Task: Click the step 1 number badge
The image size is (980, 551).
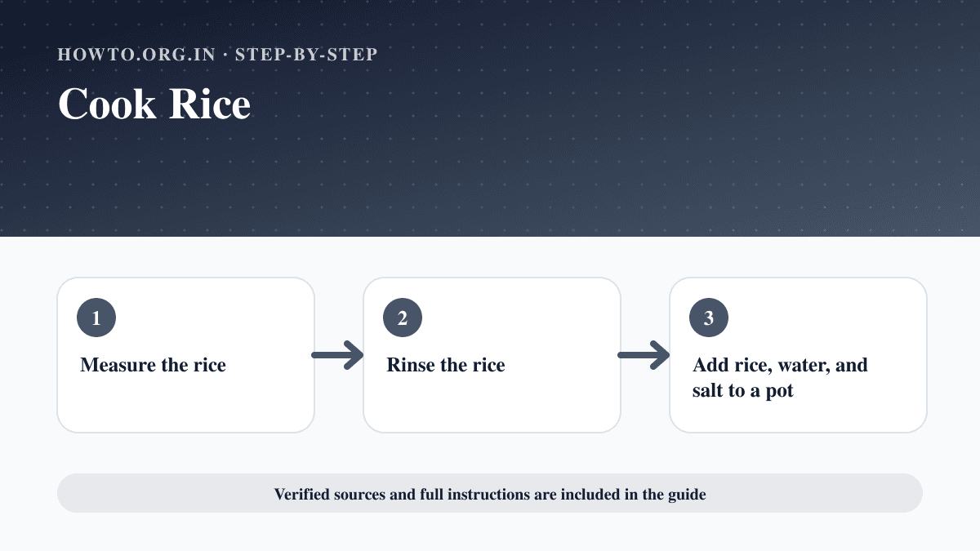Action: pos(96,318)
